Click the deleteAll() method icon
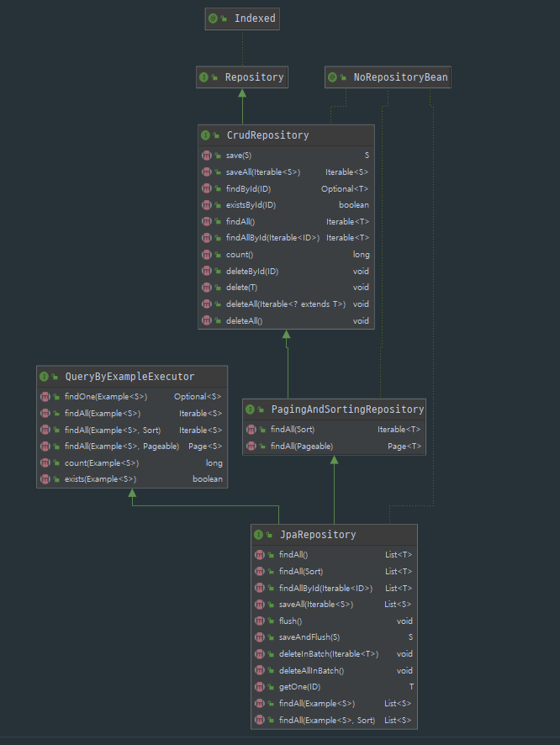 click(x=206, y=320)
